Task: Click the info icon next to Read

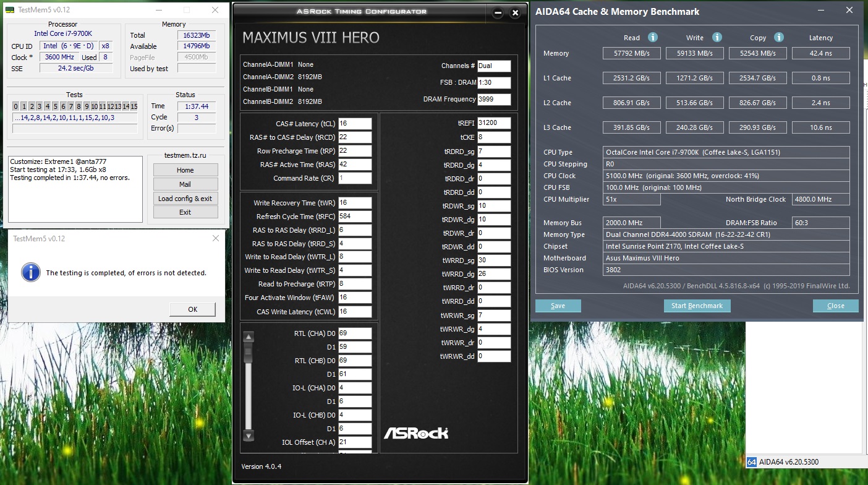Action: click(653, 37)
